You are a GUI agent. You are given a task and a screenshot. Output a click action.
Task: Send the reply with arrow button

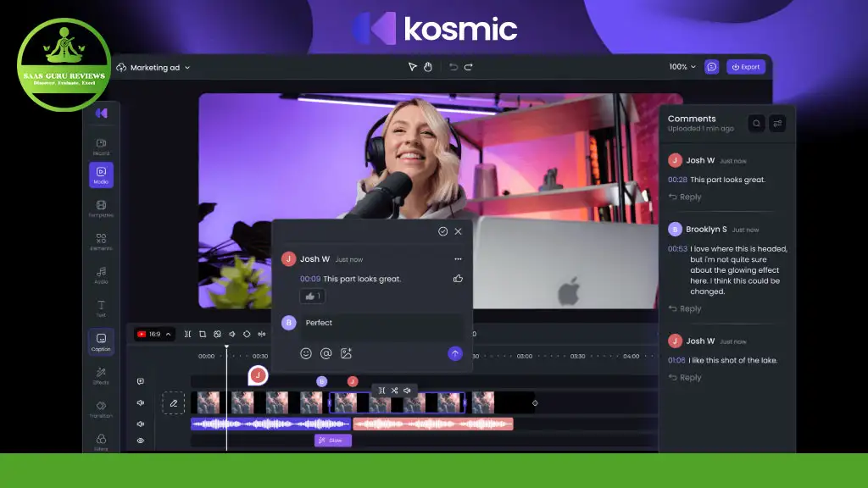coord(455,353)
